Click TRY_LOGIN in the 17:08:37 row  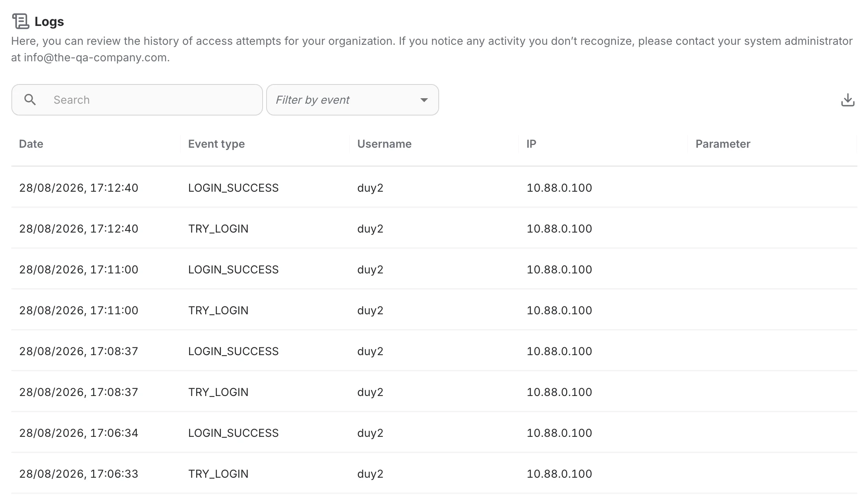tap(218, 392)
